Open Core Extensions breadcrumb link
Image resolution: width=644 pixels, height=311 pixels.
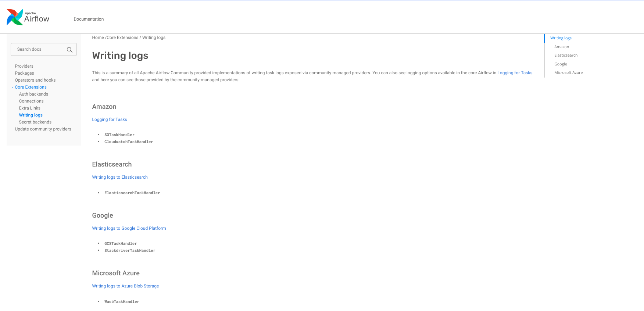click(x=122, y=37)
